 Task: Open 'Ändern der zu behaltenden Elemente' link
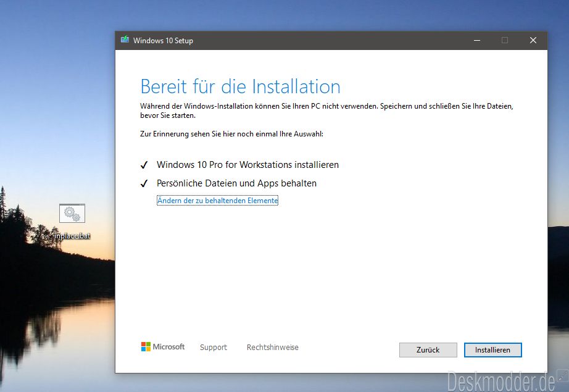point(217,201)
